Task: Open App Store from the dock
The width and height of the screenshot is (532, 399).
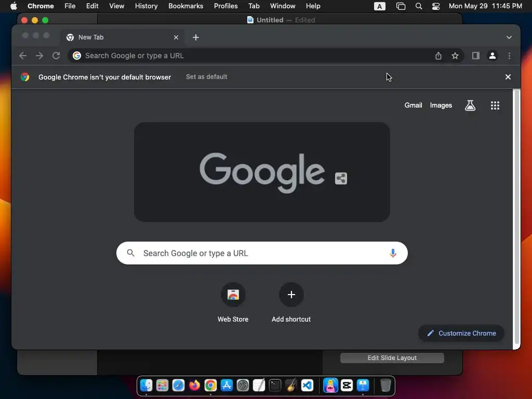Action: pos(227,385)
